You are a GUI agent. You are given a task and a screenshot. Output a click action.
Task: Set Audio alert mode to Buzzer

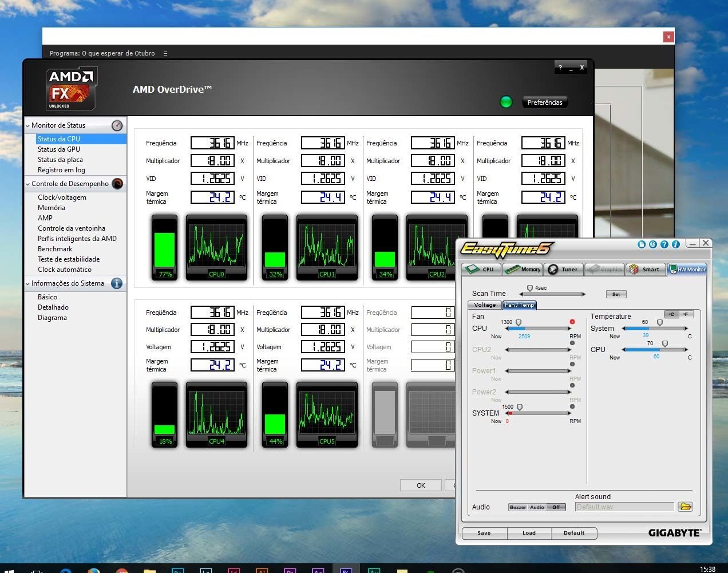(517, 507)
